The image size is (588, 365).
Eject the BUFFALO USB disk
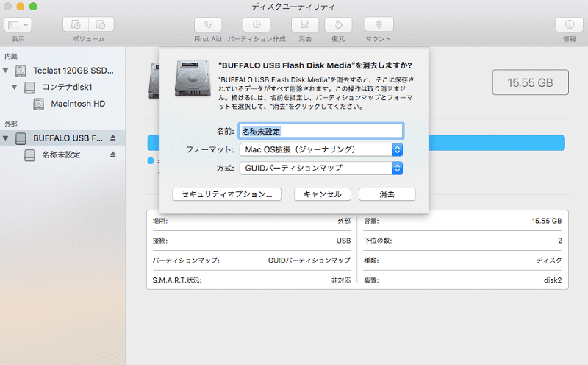[x=113, y=138]
